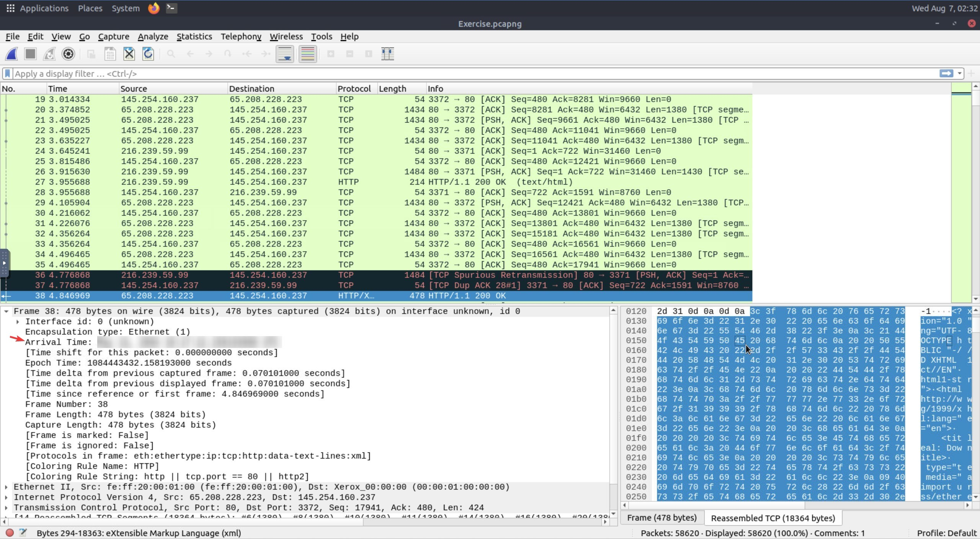Toggle packet list colorization
The width and height of the screenshot is (980, 539).
click(307, 54)
